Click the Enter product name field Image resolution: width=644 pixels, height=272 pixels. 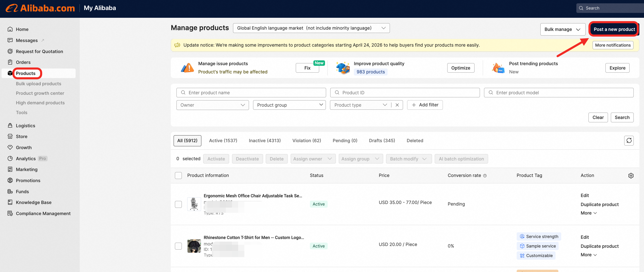(251, 92)
